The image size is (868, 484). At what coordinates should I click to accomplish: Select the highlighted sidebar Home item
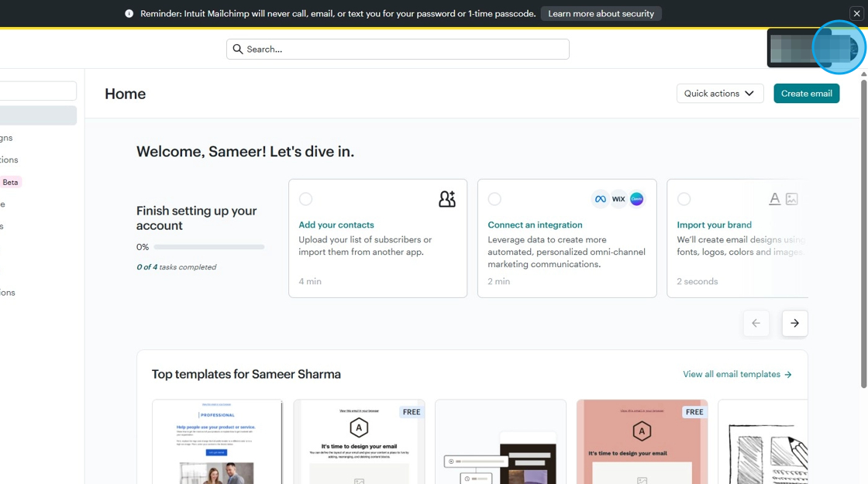point(38,115)
